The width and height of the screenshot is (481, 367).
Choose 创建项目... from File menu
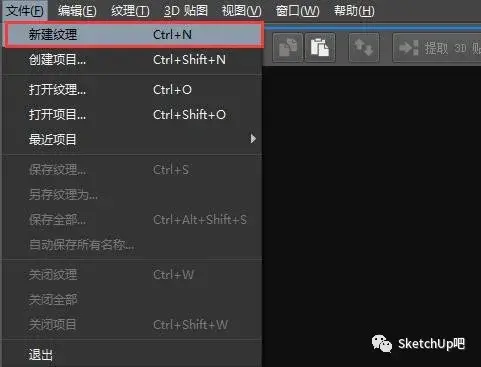click(x=132, y=60)
